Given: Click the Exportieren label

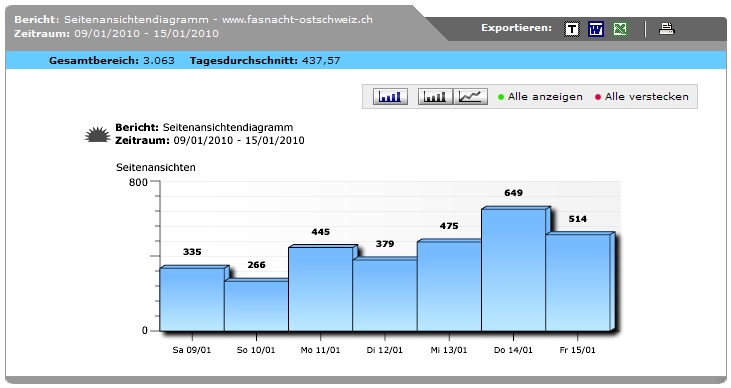Looking at the screenshot, I should 517,28.
